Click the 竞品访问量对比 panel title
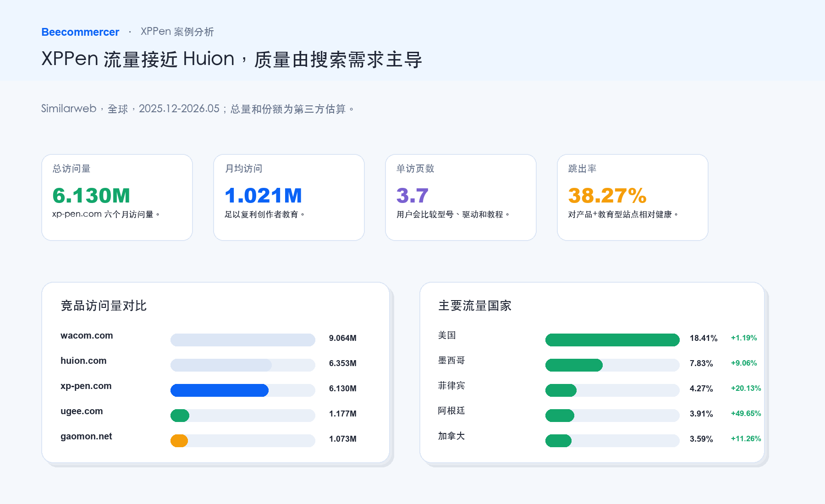The image size is (825, 504). coord(104,306)
